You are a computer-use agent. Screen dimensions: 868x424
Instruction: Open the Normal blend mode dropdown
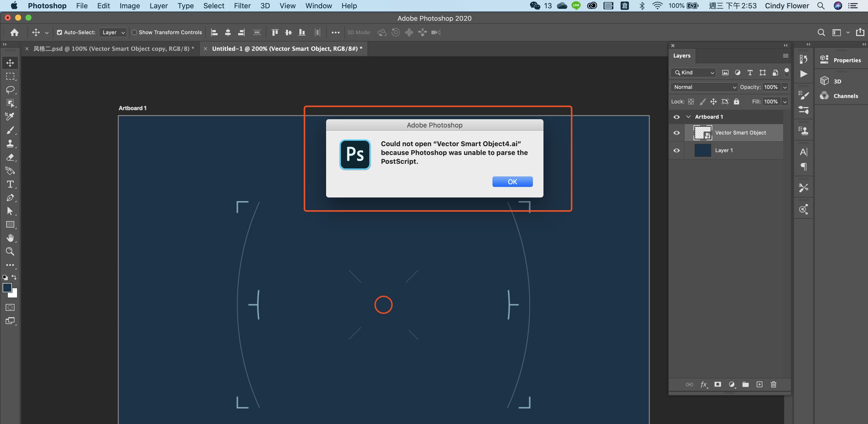tap(704, 87)
